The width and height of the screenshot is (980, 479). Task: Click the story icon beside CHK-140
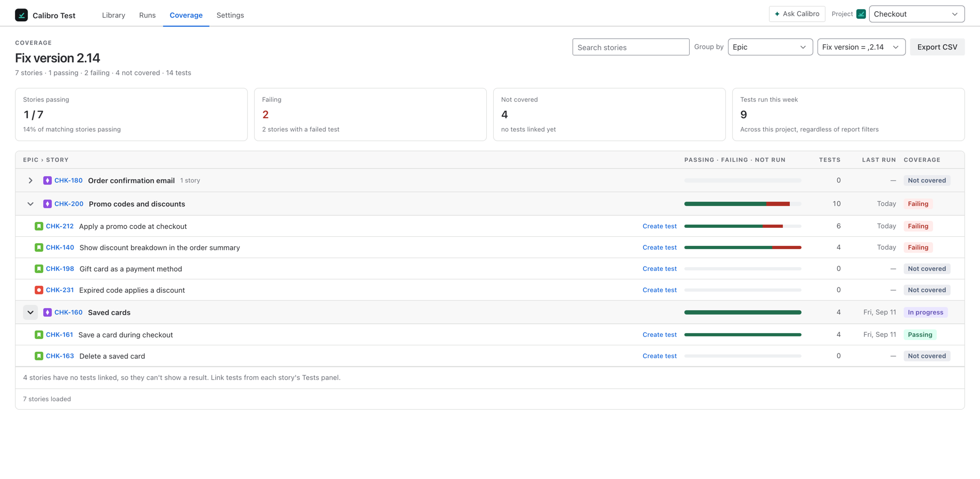tap(39, 247)
